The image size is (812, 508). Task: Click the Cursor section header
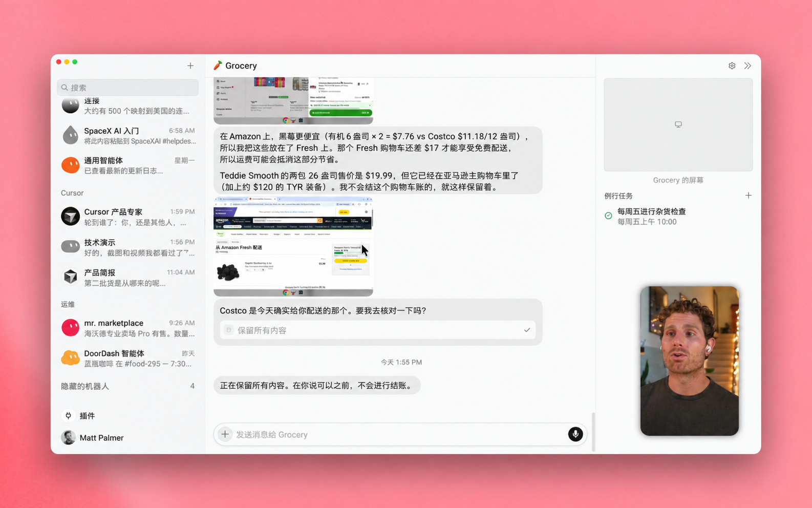72,193
